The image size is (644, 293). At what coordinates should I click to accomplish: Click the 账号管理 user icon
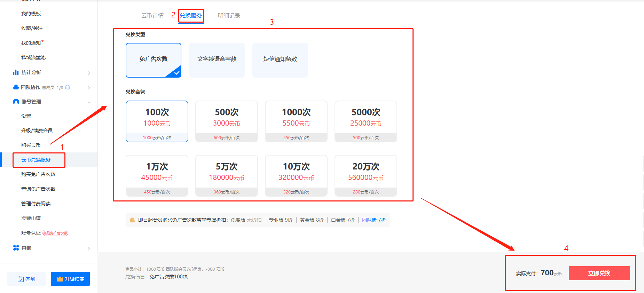[16, 102]
